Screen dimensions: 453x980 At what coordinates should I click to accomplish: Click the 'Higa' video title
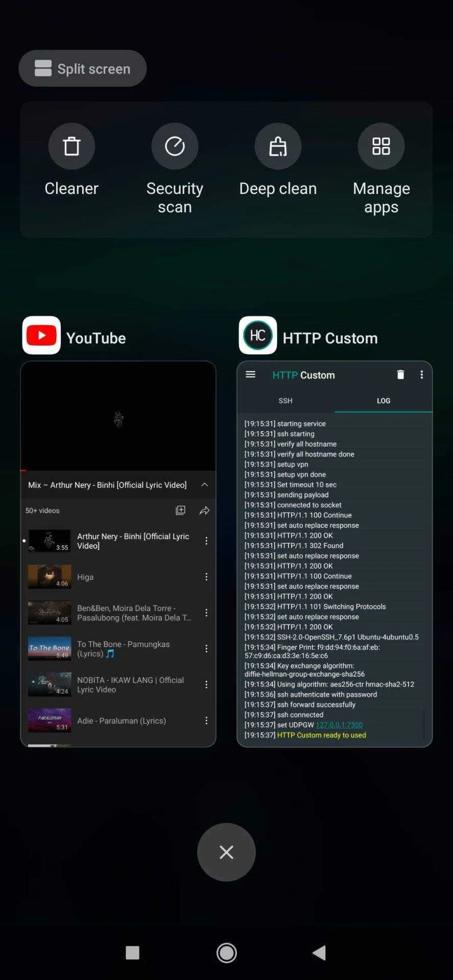coord(85,577)
